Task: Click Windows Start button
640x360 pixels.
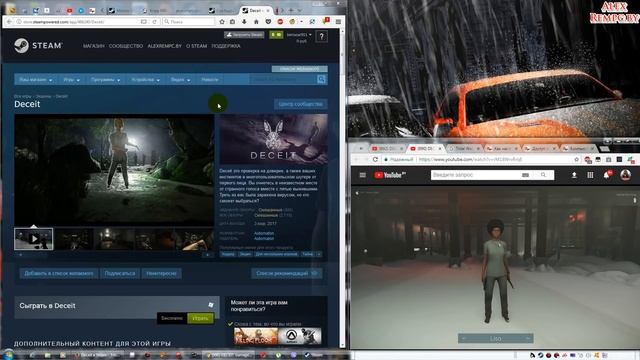Action: (x=7, y=355)
